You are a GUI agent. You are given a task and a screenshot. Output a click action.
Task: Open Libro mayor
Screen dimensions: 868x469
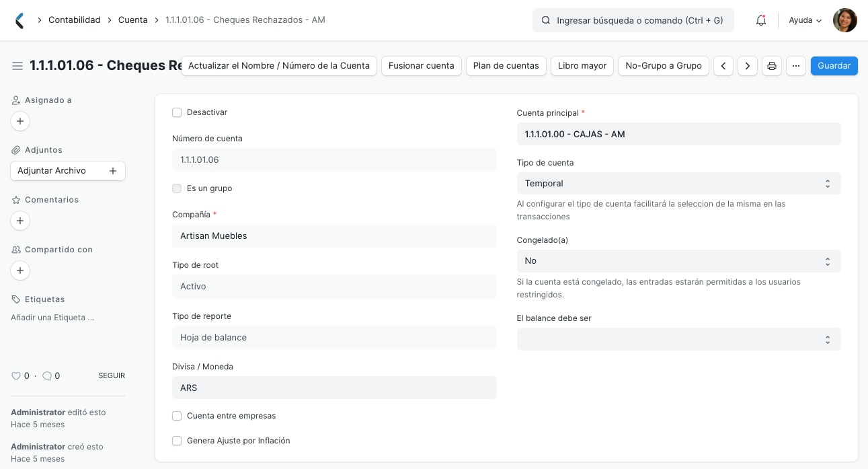coord(582,66)
